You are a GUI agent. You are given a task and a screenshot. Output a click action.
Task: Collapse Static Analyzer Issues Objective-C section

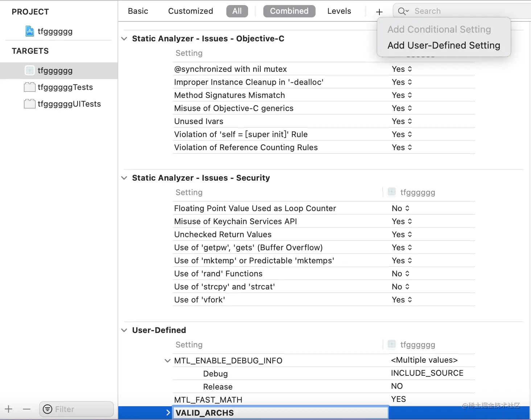point(124,38)
